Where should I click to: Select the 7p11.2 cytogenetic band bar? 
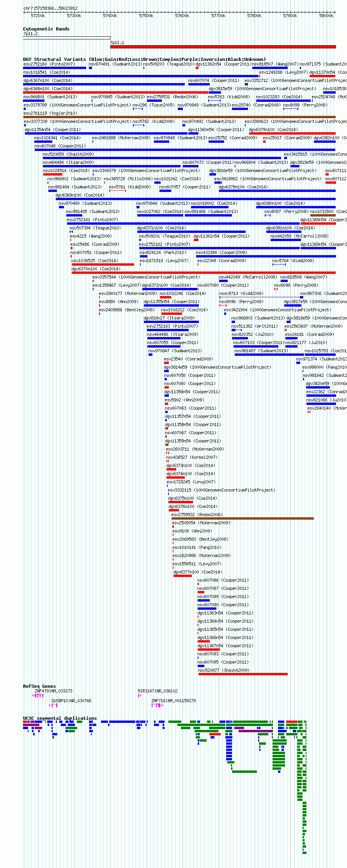67,38
